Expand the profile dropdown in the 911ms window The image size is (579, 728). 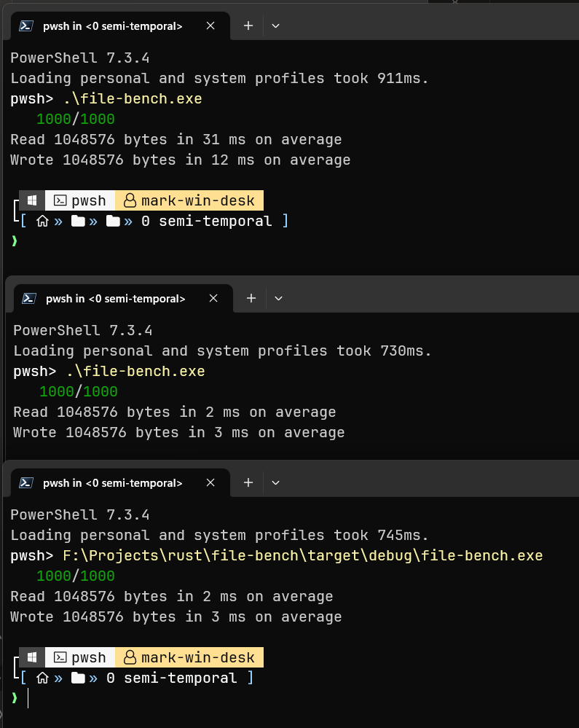pos(275,26)
